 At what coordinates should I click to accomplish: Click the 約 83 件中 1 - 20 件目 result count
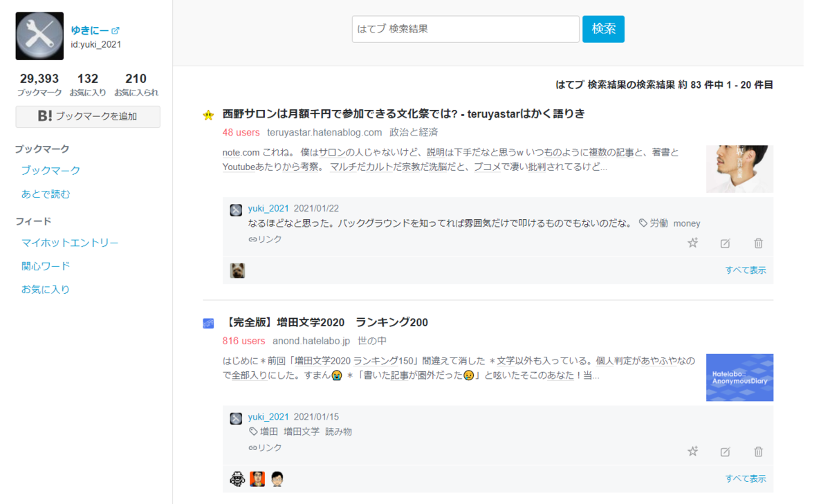tap(725, 85)
